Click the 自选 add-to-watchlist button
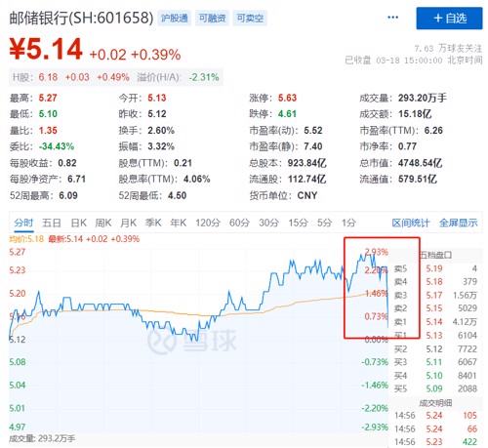The image size is (488, 448). tap(449, 19)
